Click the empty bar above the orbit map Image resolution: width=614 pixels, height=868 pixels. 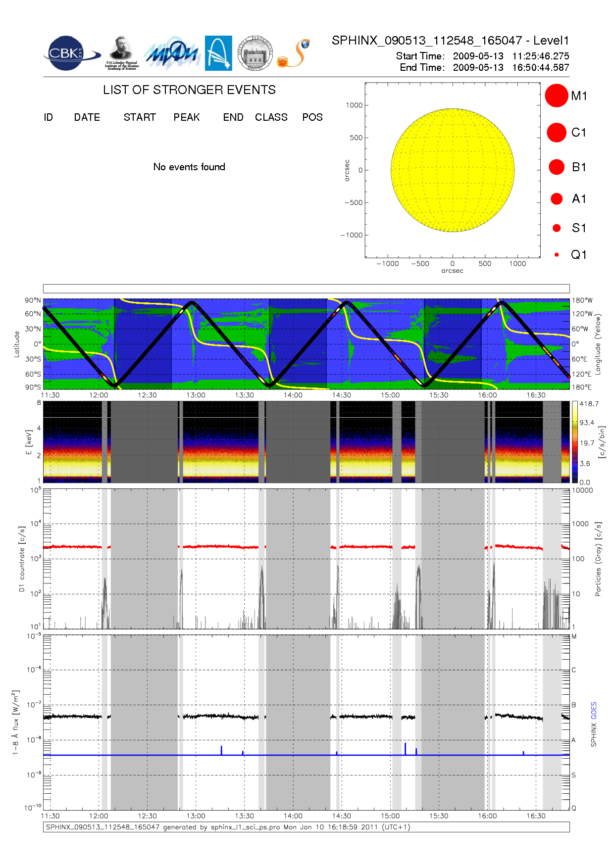306,289
